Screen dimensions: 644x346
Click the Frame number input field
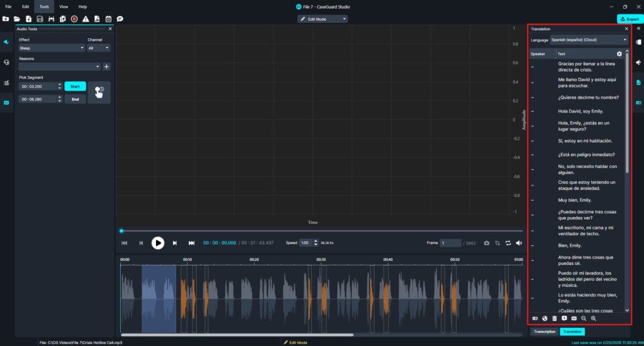coord(450,243)
